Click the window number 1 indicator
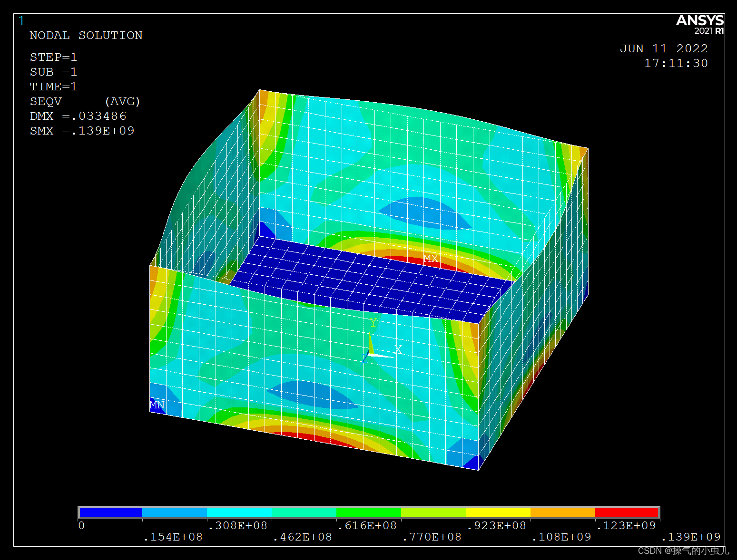Image resolution: width=737 pixels, height=560 pixels. pos(21,21)
